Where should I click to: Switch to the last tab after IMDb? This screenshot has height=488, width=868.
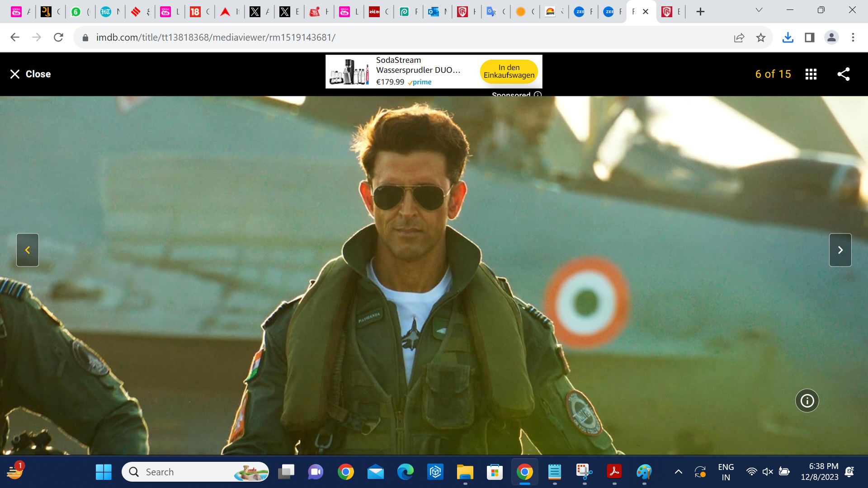(672, 12)
